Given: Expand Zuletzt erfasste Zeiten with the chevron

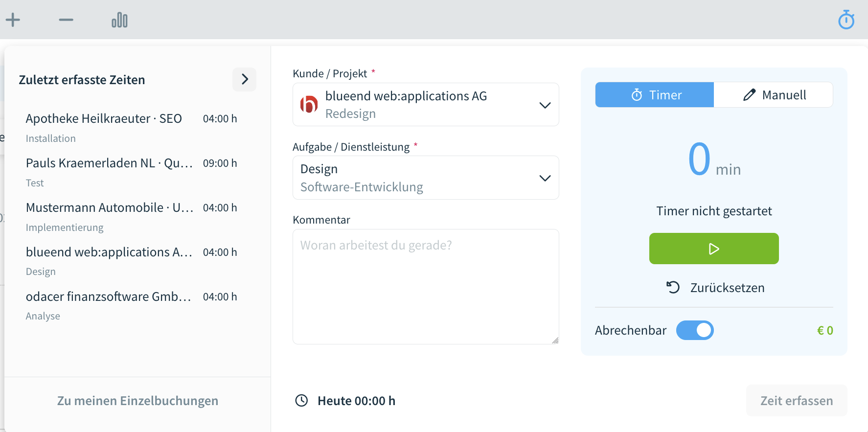Looking at the screenshot, I should pyautogui.click(x=245, y=79).
